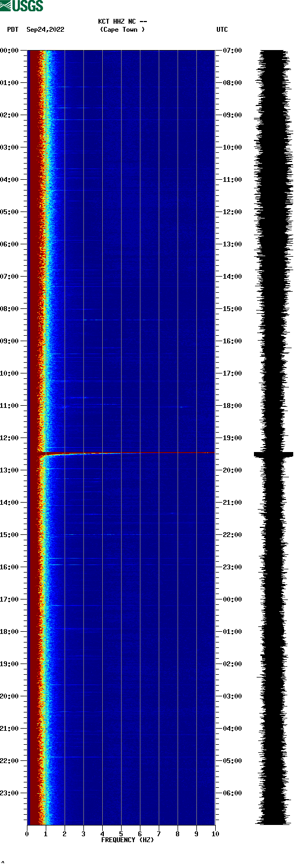Click the 23:00 UTC time label
The image size is (297, 868).
(x=232, y=567)
